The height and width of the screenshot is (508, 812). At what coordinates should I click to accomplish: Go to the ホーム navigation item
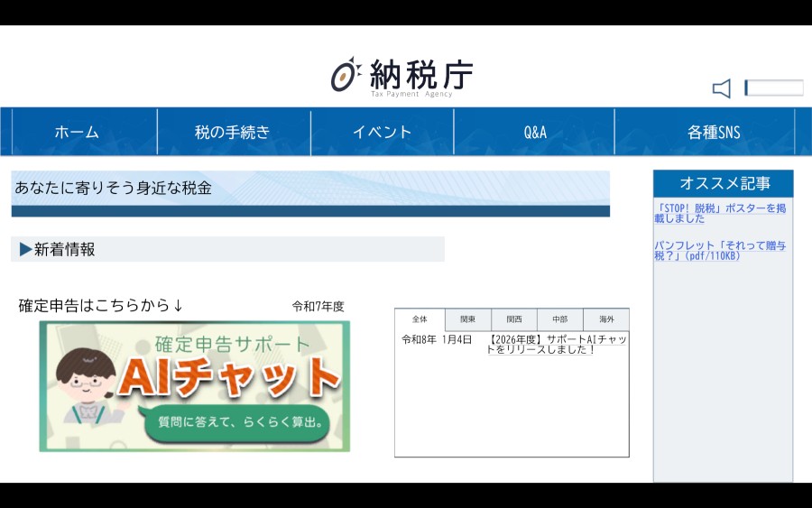tap(77, 133)
